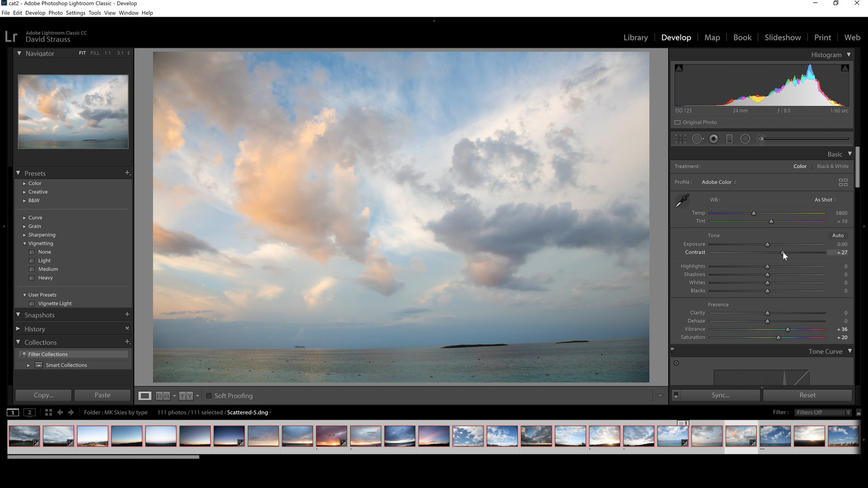Check the Original Photo box
The height and width of the screenshot is (488, 868).
(x=678, y=123)
